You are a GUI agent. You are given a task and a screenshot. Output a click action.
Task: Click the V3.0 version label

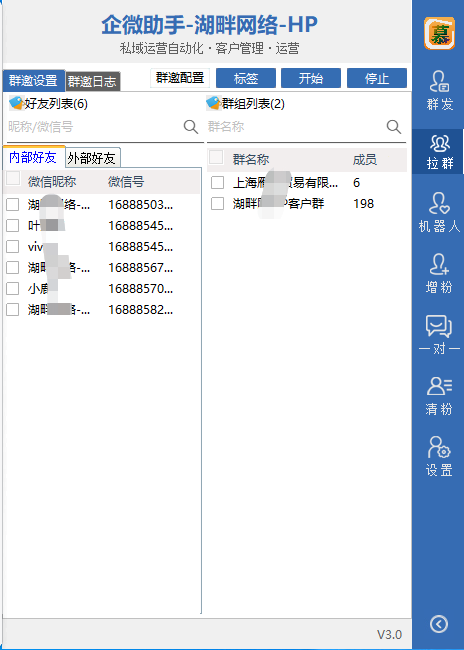coord(389,634)
